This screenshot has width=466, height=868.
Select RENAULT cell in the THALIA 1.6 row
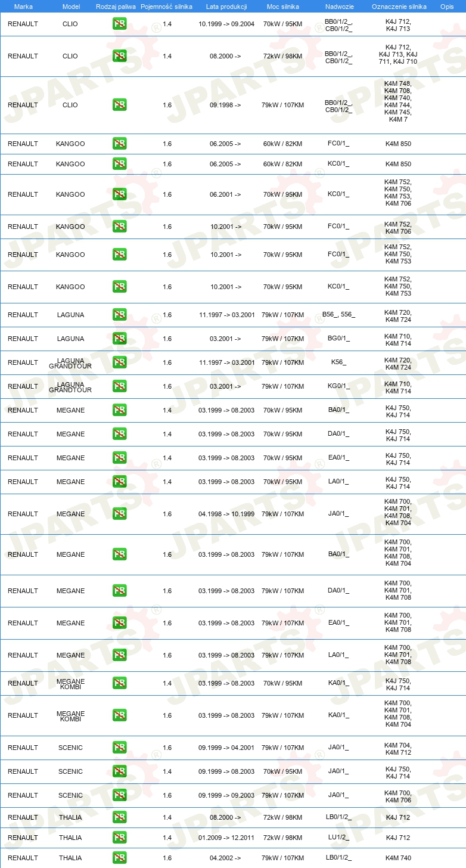click(23, 858)
